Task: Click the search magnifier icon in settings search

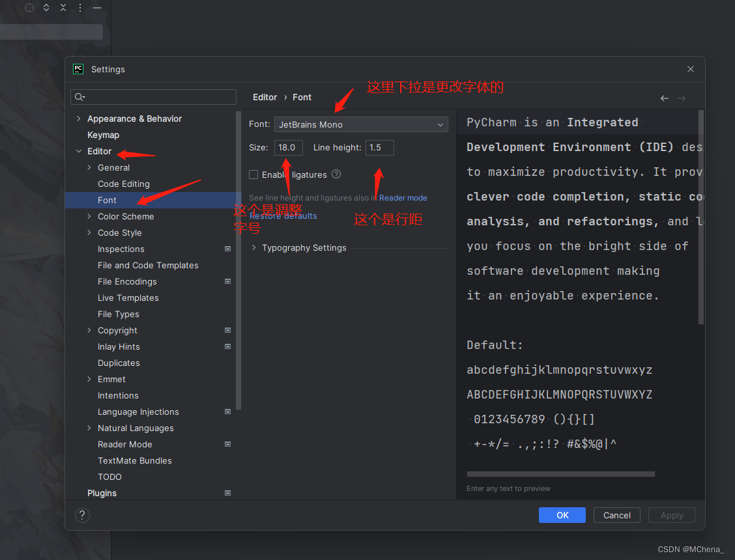Action: (79, 97)
